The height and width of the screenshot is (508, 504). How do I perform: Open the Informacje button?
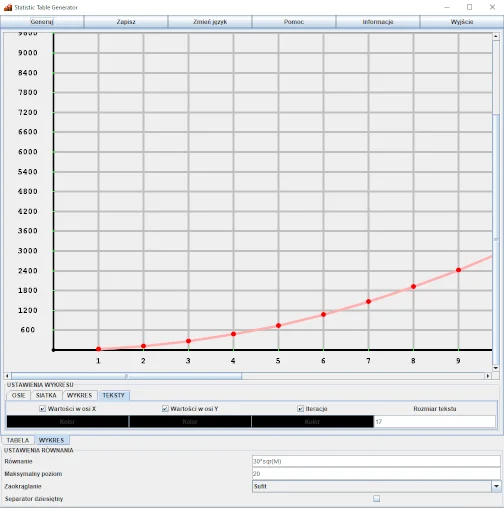point(378,22)
